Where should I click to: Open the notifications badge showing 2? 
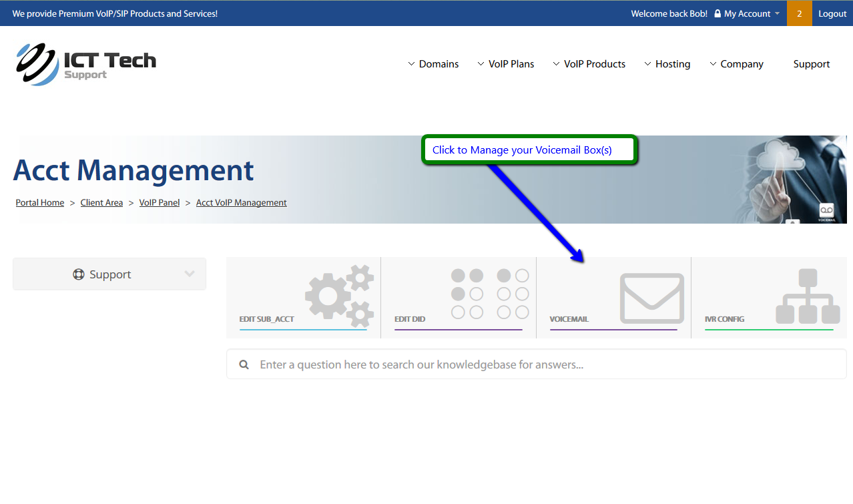[800, 13]
